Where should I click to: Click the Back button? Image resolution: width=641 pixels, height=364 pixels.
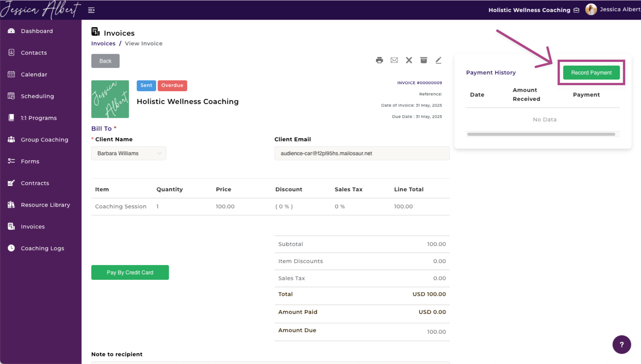[105, 61]
